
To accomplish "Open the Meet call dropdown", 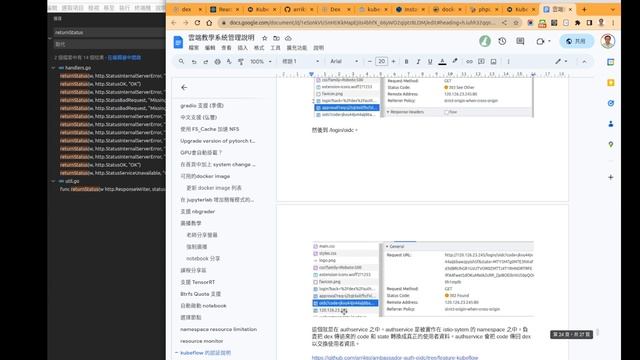I will 543,41.
